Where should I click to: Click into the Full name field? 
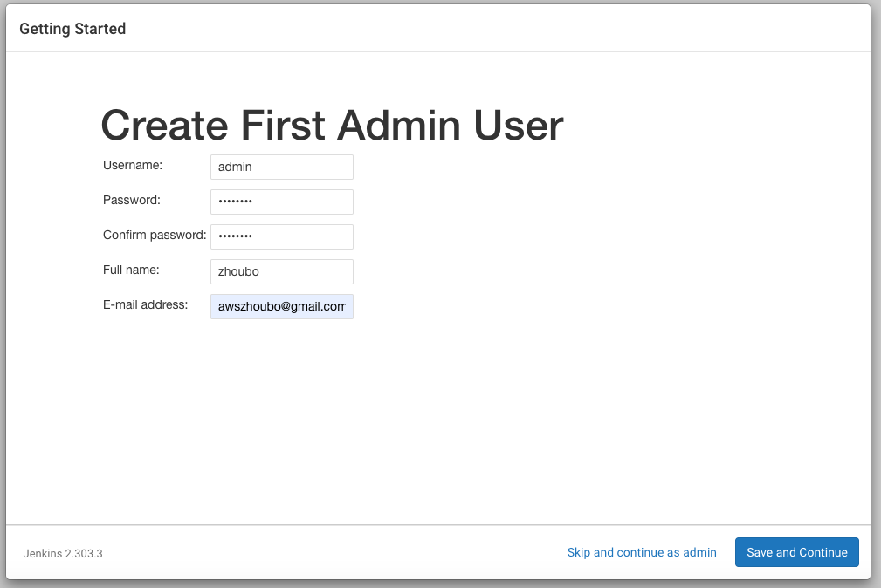pyautogui.click(x=281, y=271)
